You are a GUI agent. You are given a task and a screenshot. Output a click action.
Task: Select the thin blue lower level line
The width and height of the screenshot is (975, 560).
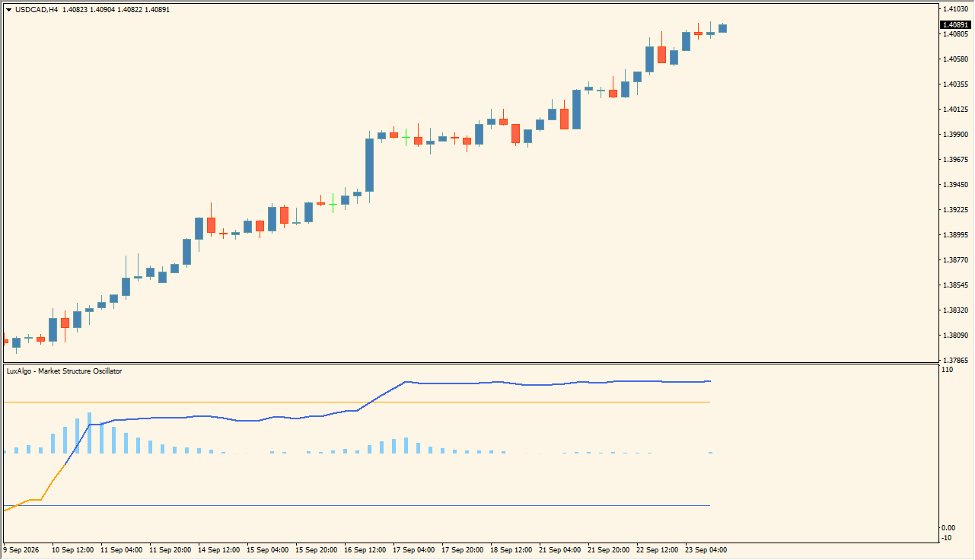point(356,505)
